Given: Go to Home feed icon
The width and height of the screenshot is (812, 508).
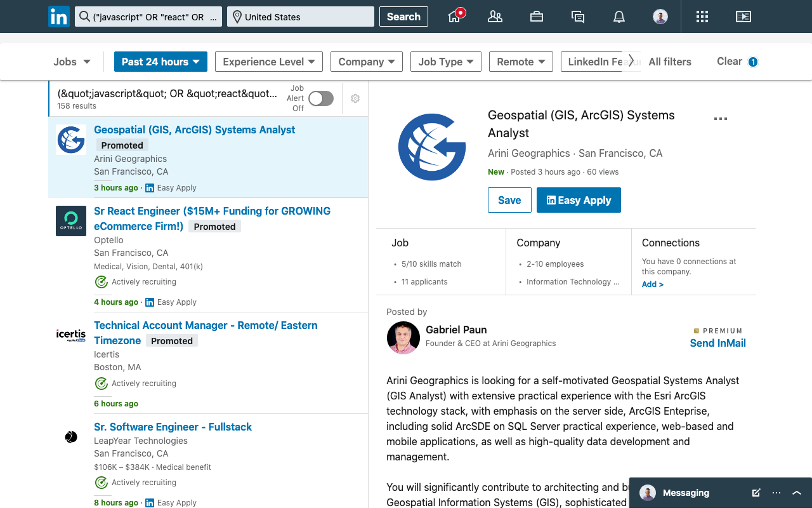Looking at the screenshot, I should tap(456, 16).
